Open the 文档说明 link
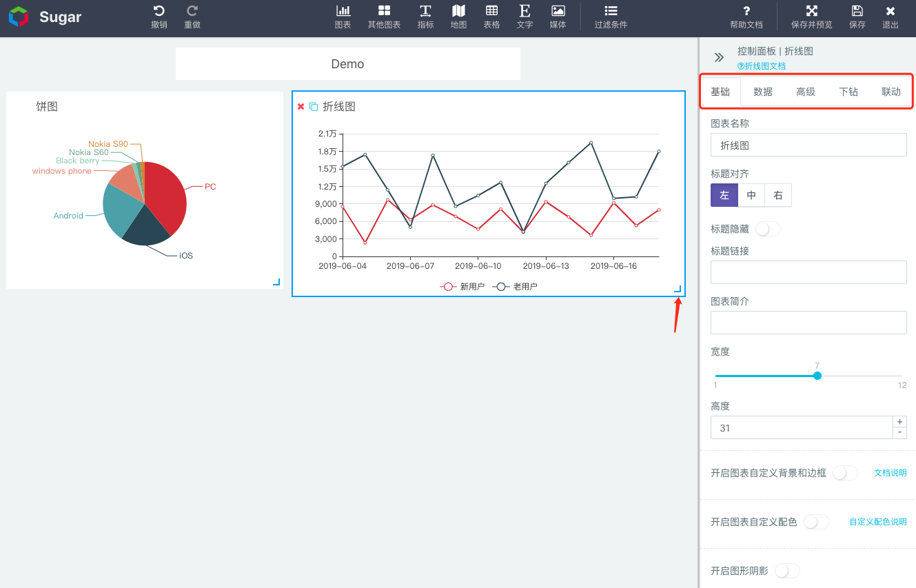Viewport: 916px width, 588px height. point(890,473)
